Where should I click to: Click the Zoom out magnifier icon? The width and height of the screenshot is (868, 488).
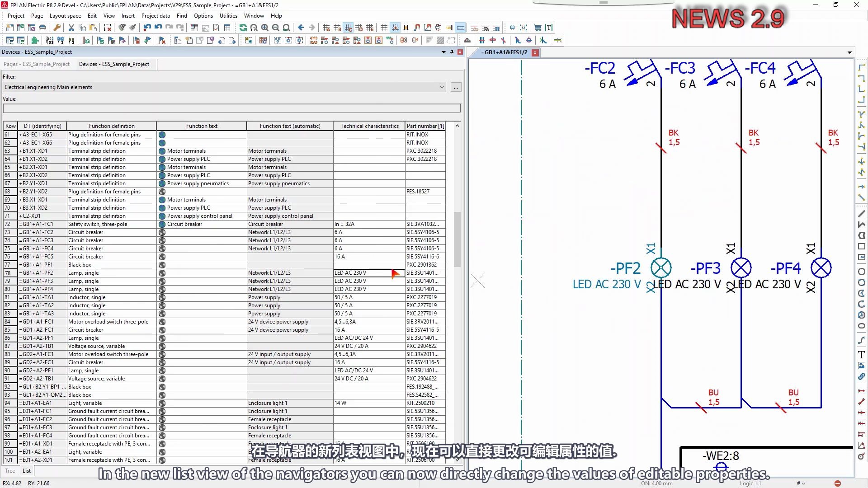click(x=275, y=28)
